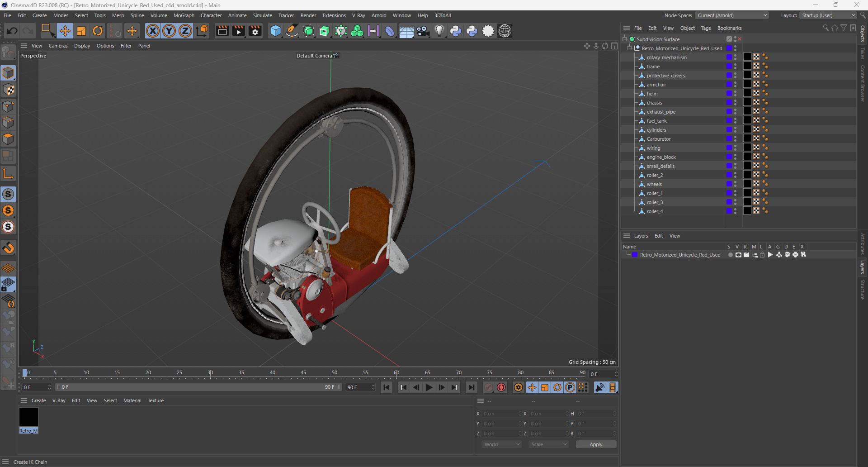Open viewport Cameras menu

(x=58, y=46)
